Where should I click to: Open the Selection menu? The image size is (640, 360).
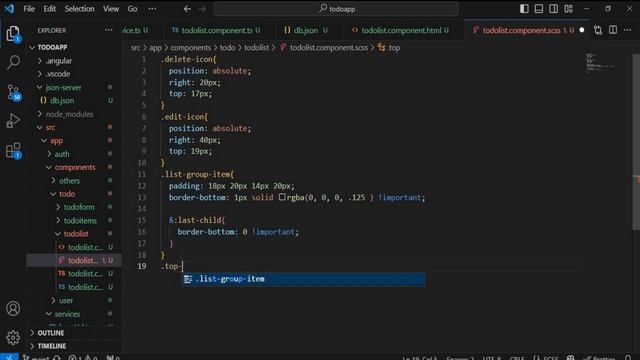tap(79, 9)
